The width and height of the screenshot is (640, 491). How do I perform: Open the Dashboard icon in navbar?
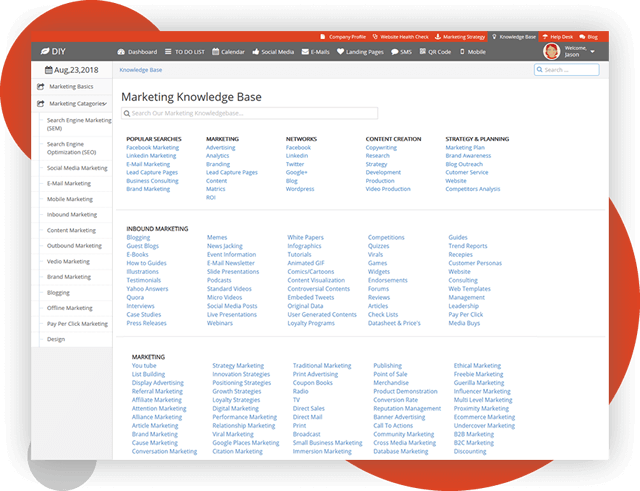pos(122,51)
